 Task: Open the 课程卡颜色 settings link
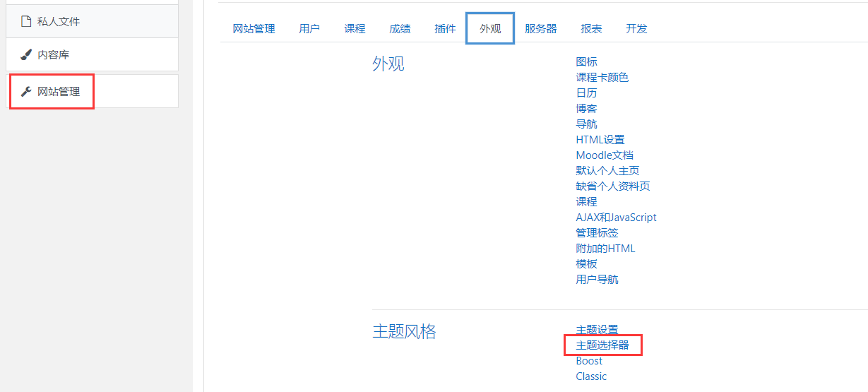click(602, 78)
